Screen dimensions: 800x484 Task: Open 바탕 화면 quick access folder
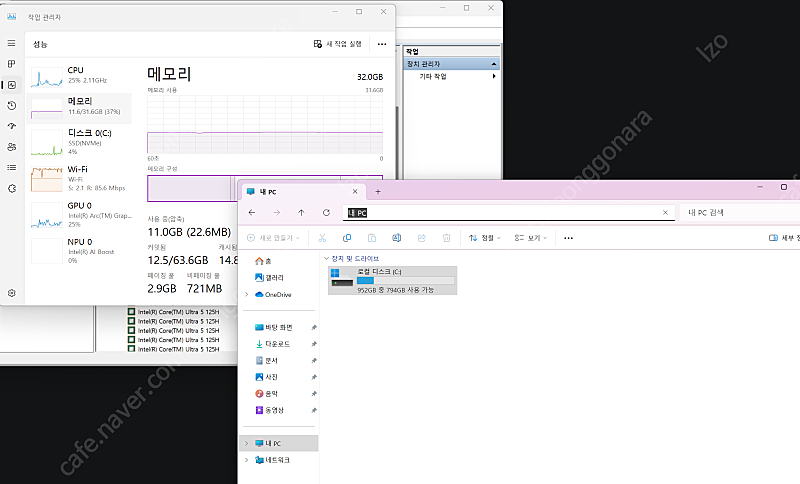pyautogui.click(x=273, y=327)
